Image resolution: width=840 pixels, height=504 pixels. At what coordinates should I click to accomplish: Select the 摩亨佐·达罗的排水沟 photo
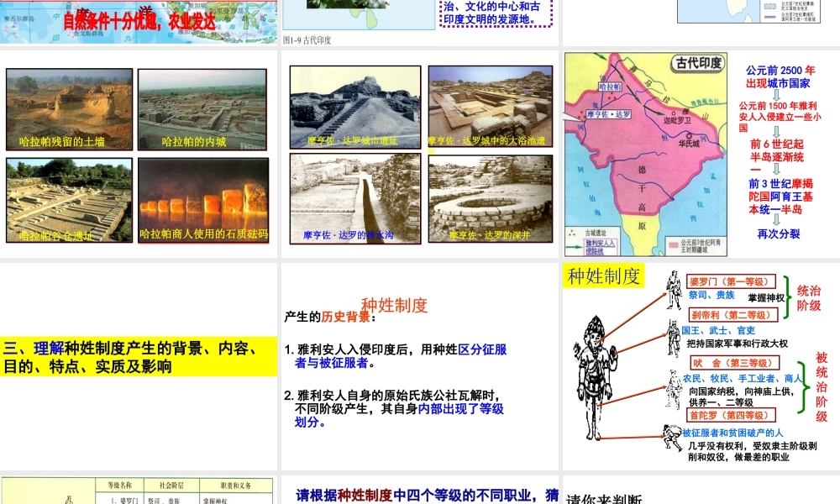pyautogui.click(x=355, y=199)
